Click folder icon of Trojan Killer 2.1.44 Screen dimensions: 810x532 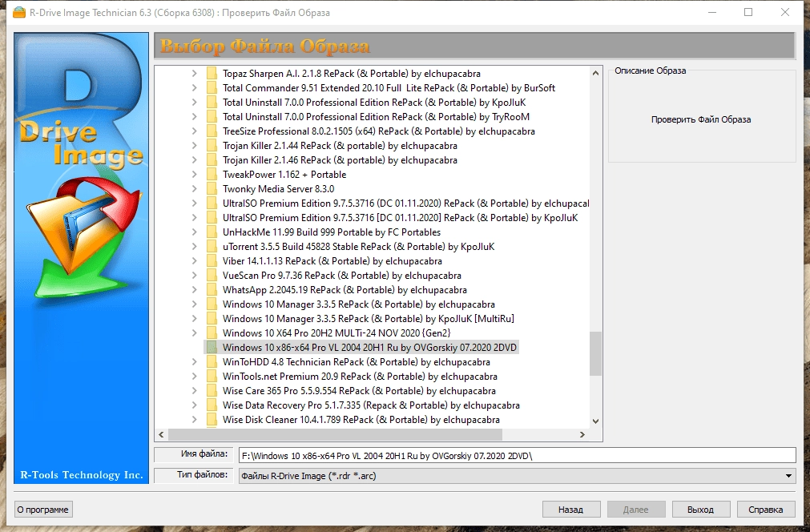212,146
